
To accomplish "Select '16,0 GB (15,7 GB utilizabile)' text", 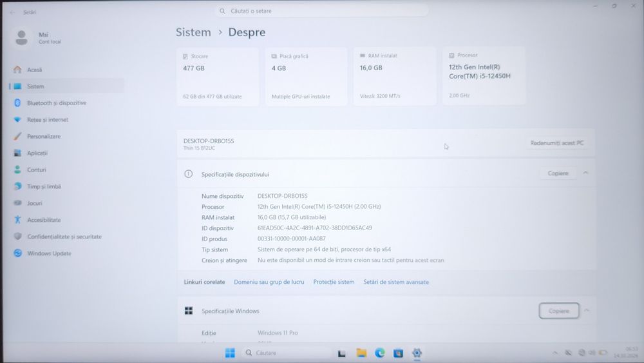I will [x=292, y=217].
